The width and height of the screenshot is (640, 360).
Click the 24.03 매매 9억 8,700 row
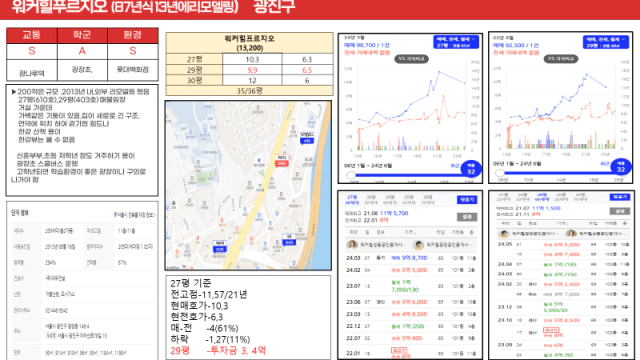point(411,258)
